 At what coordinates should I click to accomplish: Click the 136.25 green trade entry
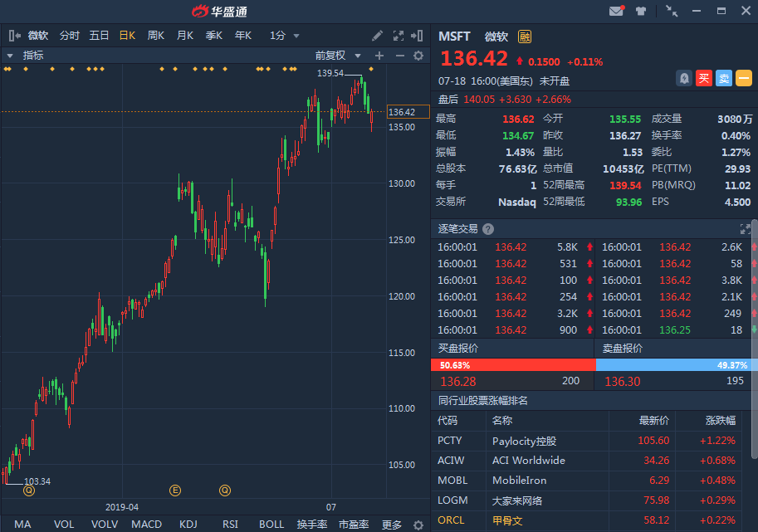(x=675, y=329)
